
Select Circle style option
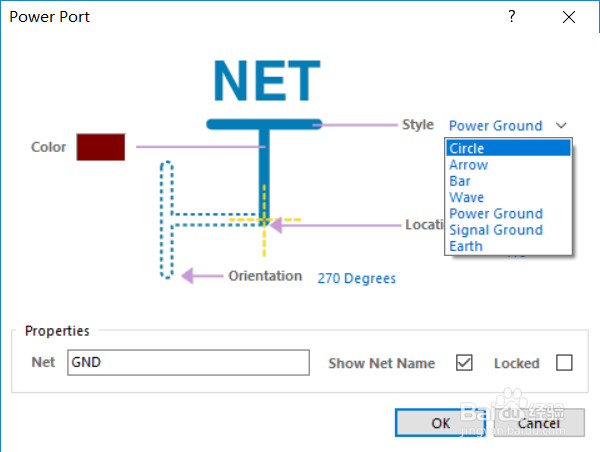508,148
